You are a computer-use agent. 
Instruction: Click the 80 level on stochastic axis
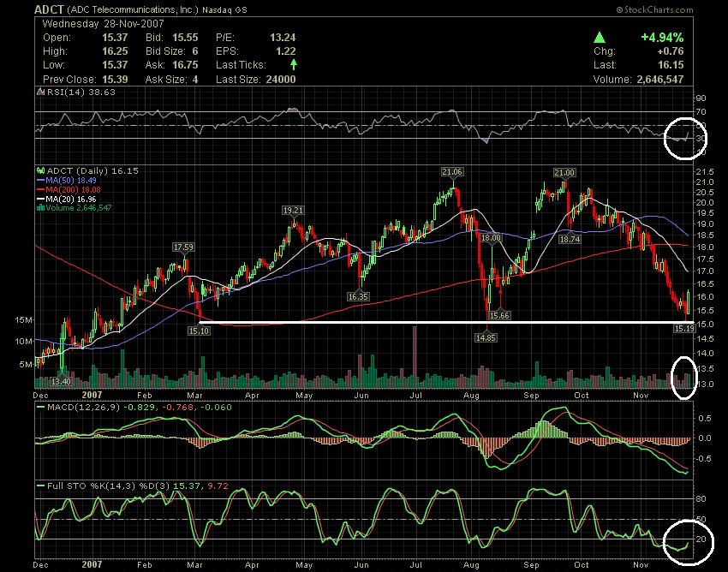coord(701,499)
